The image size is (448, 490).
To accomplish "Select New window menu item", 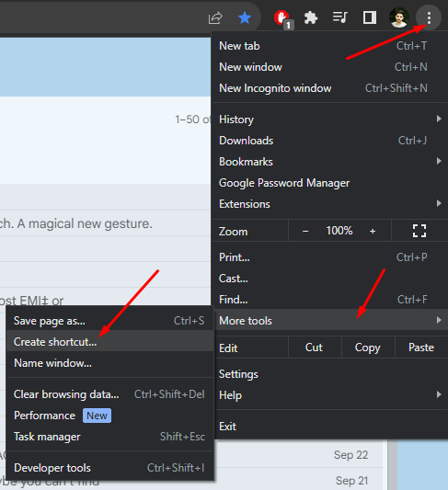I will [330, 67].
